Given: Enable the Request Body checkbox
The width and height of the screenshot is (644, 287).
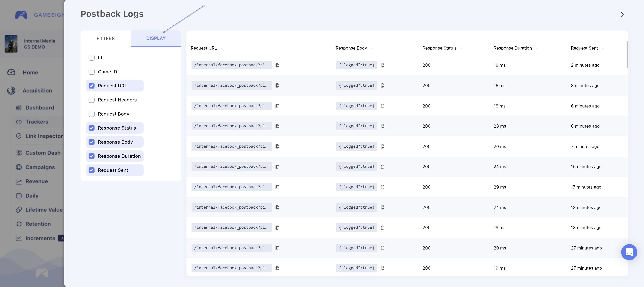Looking at the screenshot, I should click(92, 114).
